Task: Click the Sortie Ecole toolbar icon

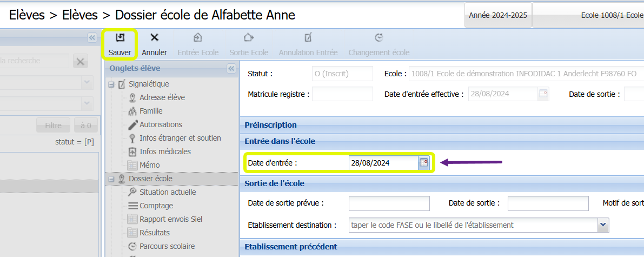Action: (249, 38)
